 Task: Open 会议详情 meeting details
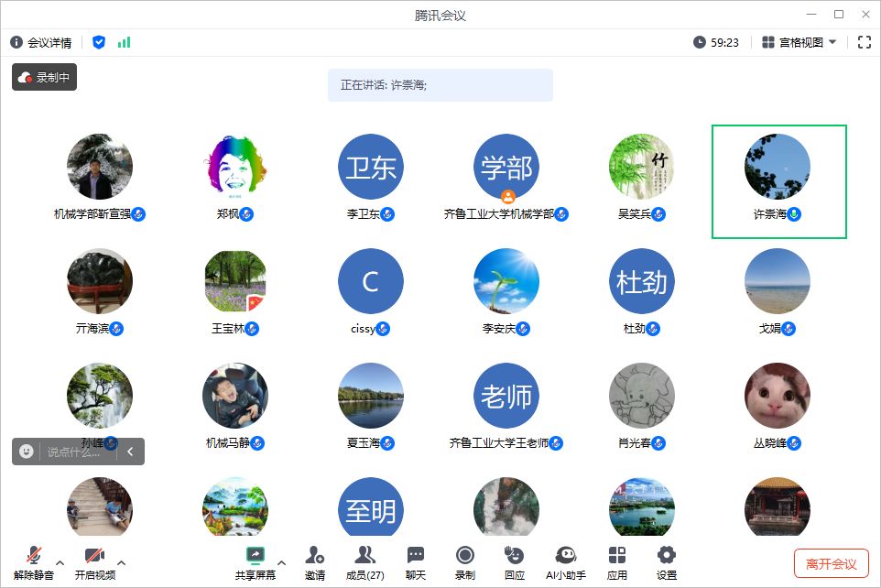pos(41,42)
